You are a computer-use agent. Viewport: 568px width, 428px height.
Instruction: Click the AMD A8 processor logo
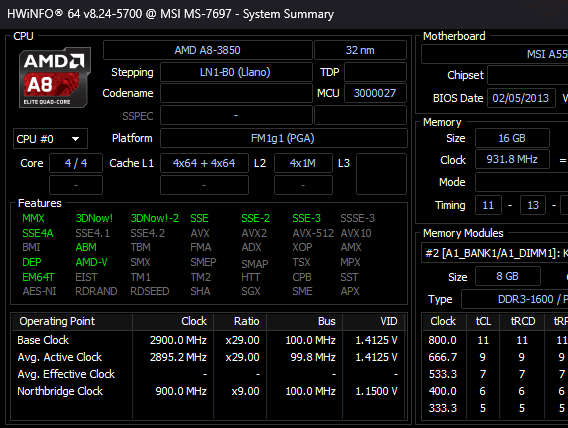54,77
